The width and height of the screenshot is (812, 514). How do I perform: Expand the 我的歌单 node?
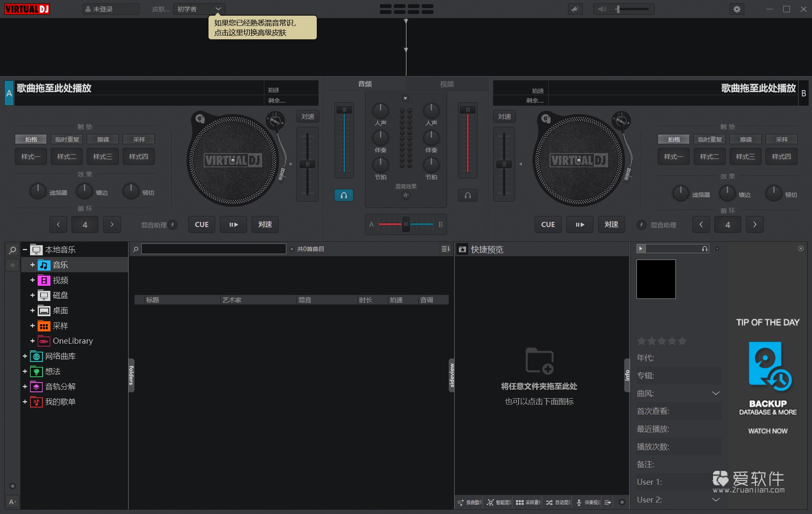25,402
